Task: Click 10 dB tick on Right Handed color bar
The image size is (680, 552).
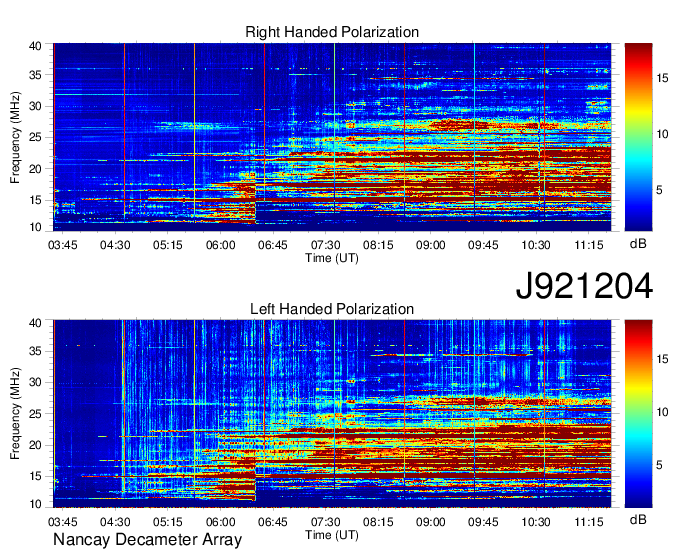Action: pyautogui.click(x=662, y=134)
